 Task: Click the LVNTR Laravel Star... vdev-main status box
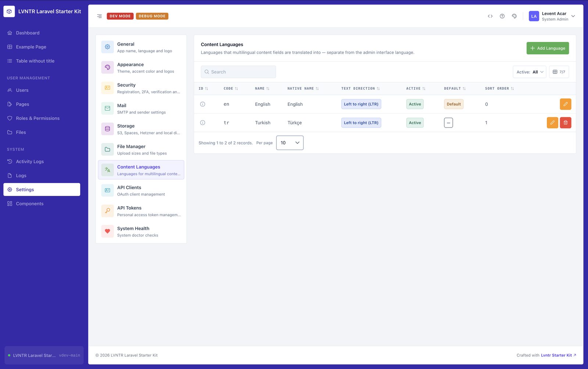44,355
